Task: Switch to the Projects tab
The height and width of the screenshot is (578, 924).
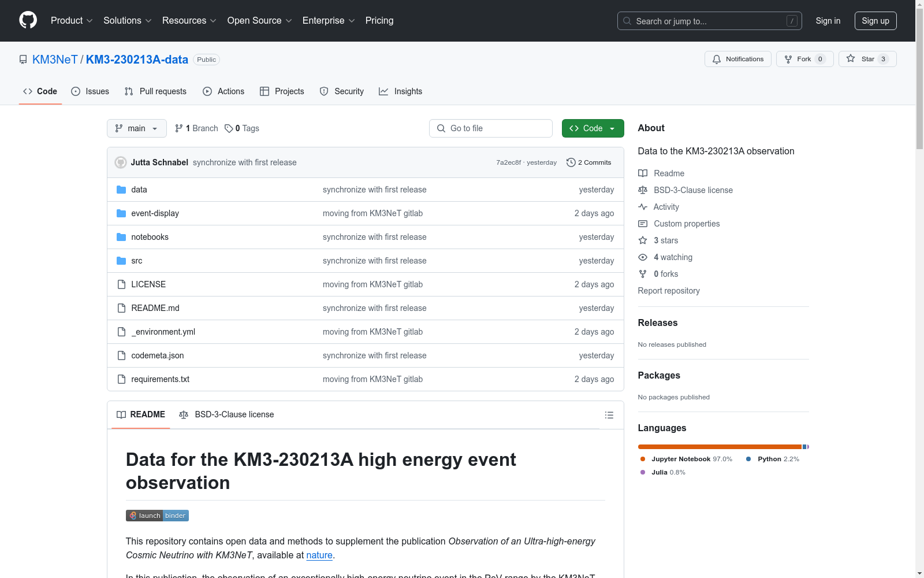Action: pos(282,91)
